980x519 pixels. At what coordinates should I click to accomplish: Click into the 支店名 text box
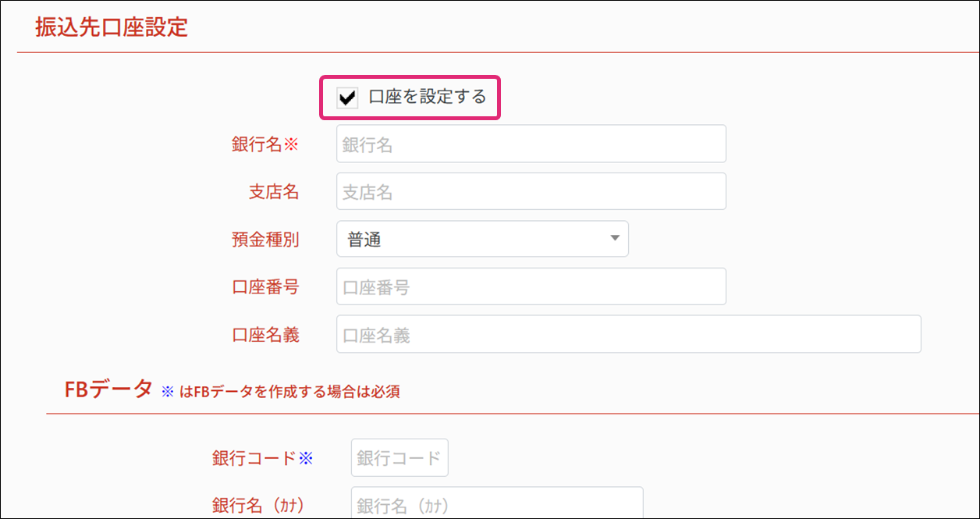click(x=531, y=192)
